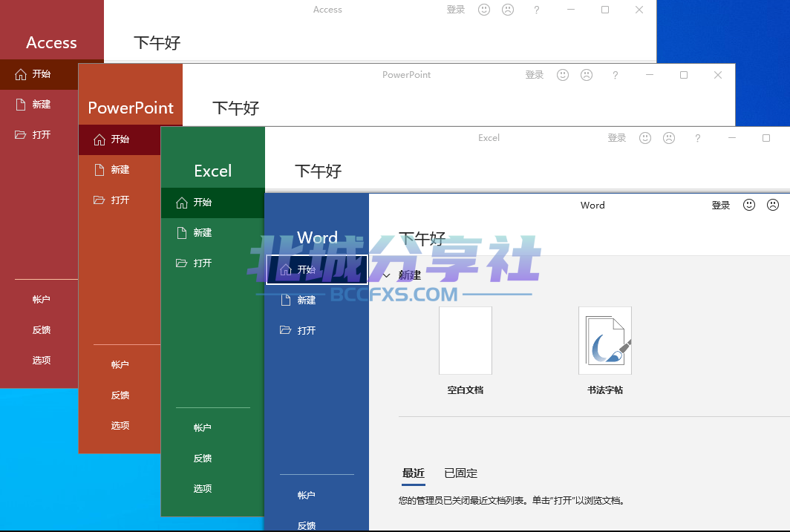Screen dimensions: 790x532
Task: Open 反馈 in the Access sidebar
Action: pyautogui.click(x=42, y=330)
